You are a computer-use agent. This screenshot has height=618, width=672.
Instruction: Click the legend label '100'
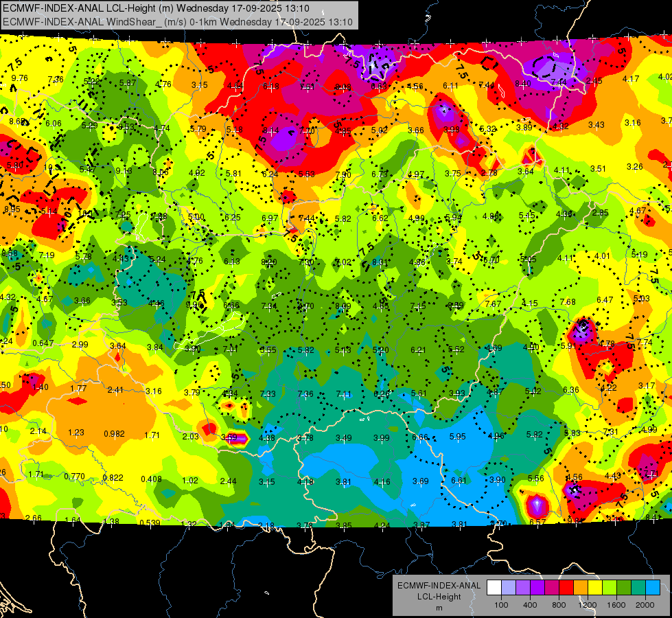(501, 605)
